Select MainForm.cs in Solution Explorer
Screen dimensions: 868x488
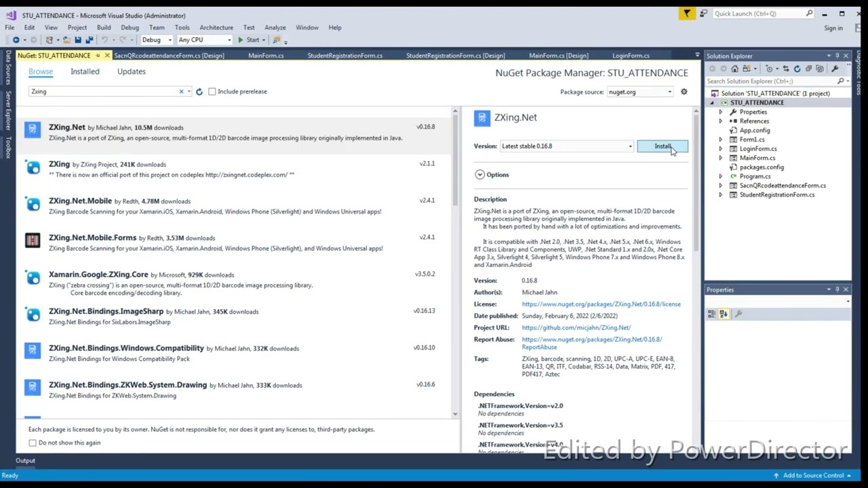tap(757, 158)
